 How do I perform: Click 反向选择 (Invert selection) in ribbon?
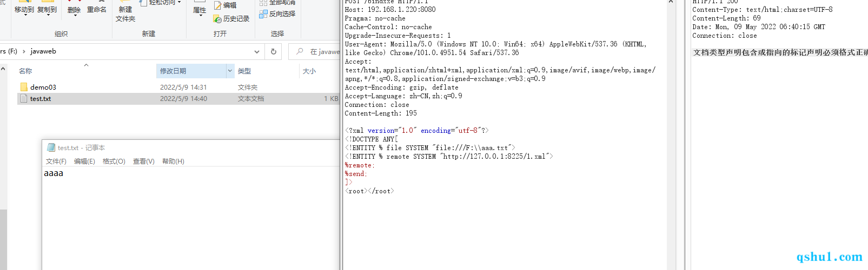click(277, 14)
